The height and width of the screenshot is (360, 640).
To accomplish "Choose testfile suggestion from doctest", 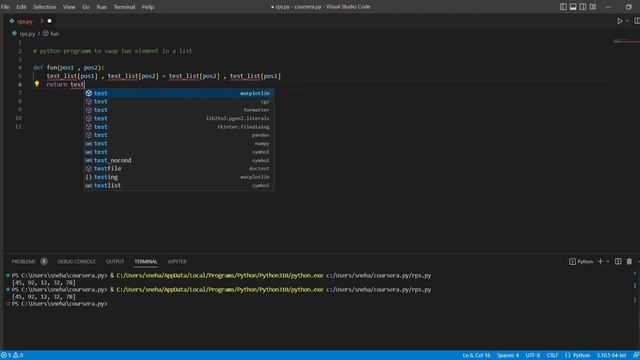I will (179, 169).
